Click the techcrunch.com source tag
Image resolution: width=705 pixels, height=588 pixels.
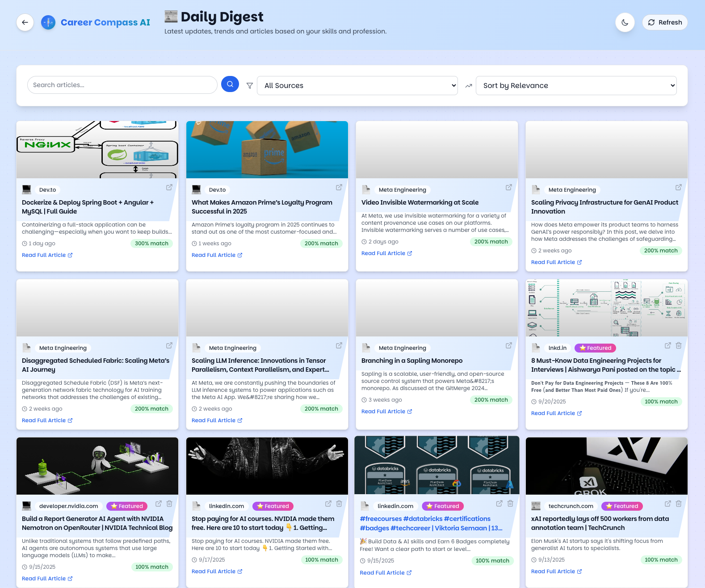tap(571, 506)
